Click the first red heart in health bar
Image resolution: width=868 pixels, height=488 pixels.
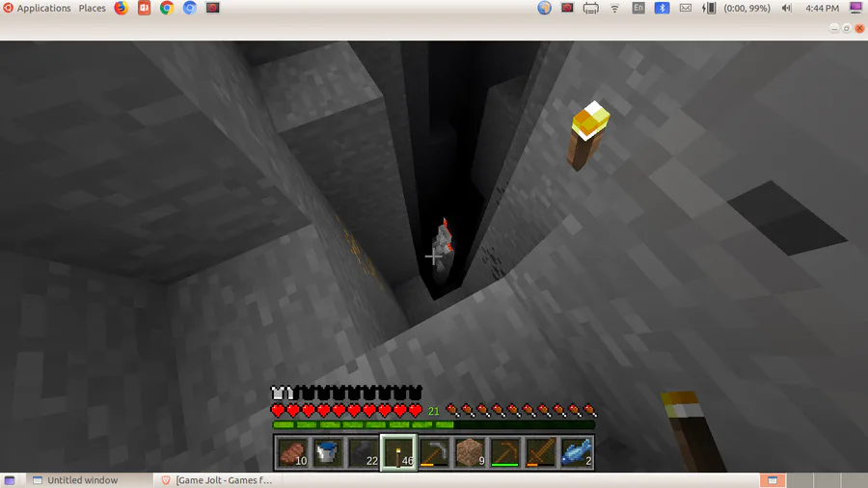click(278, 411)
